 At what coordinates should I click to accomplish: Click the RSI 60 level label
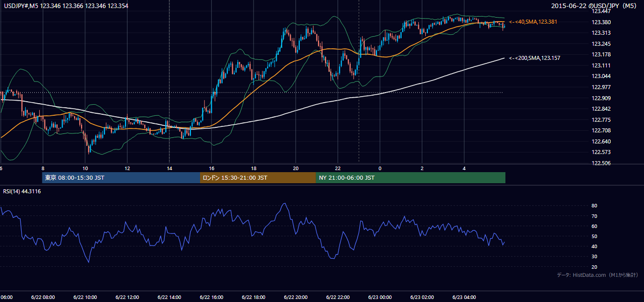595,226
